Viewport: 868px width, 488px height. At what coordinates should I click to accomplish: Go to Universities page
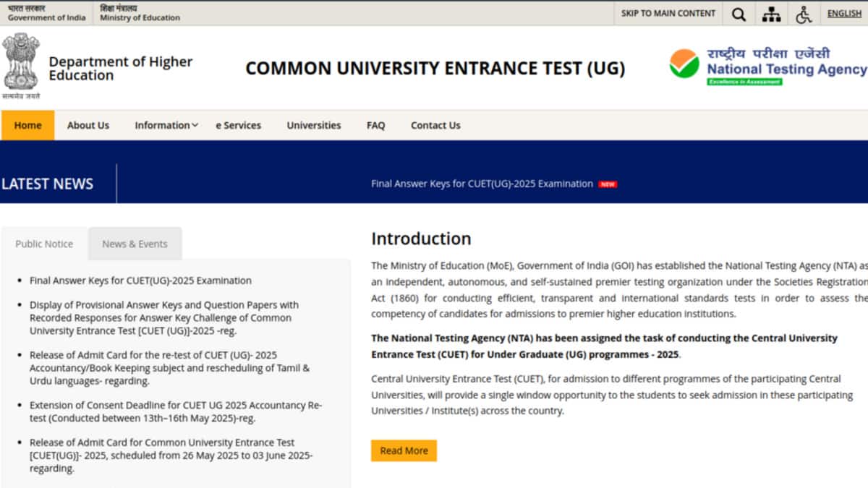tap(314, 125)
